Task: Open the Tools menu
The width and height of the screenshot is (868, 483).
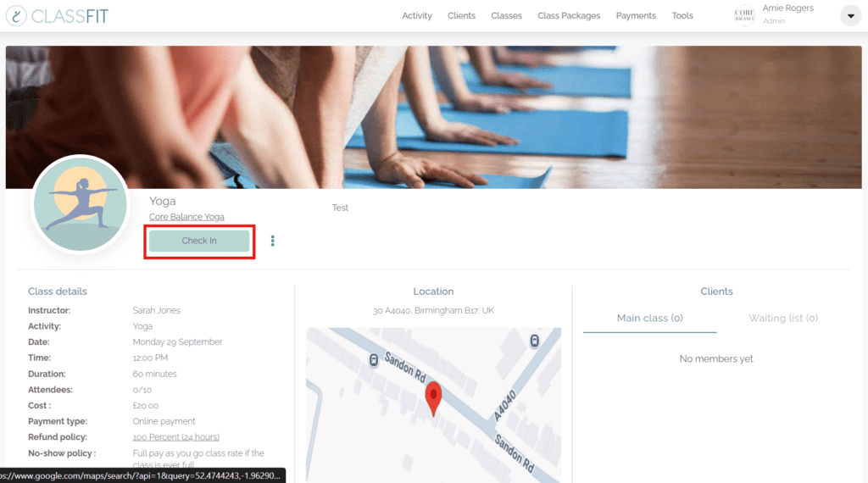Action: point(682,15)
